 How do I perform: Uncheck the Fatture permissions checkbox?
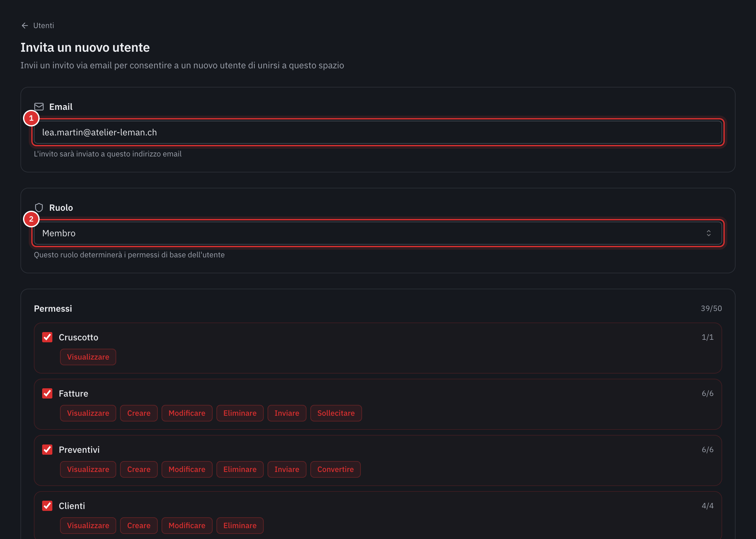point(47,393)
